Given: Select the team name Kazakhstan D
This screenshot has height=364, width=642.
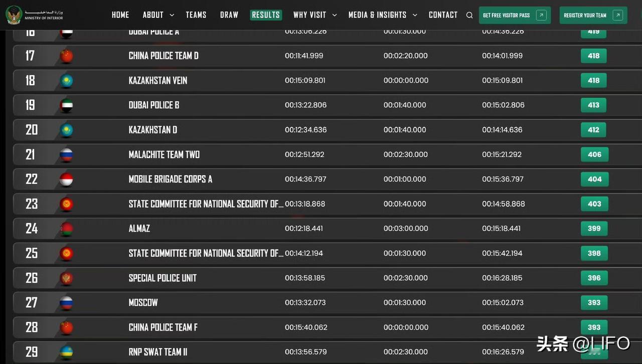Looking at the screenshot, I should click(153, 130).
